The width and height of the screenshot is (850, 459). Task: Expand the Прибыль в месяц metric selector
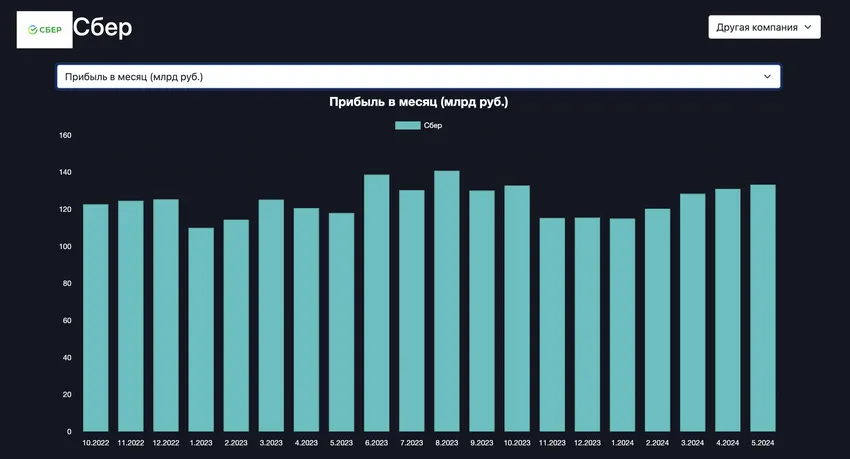coord(418,76)
